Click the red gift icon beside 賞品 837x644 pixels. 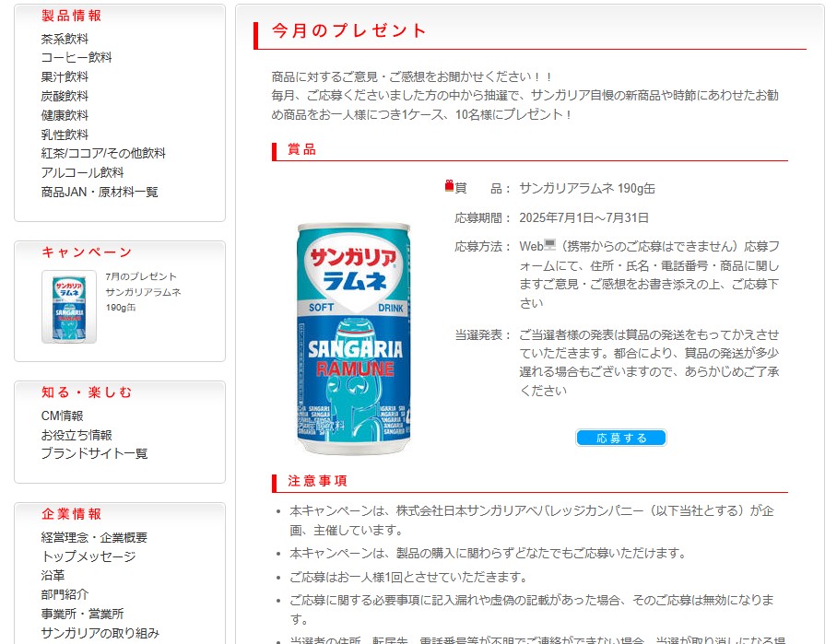click(x=449, y=186)
